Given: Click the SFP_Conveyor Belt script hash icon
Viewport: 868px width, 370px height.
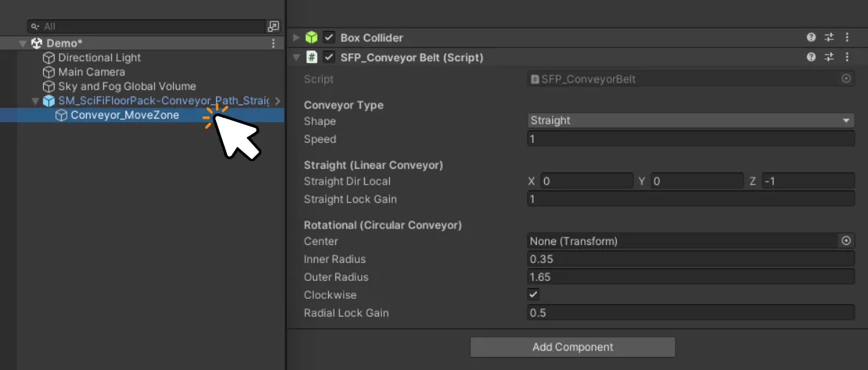Looking at the screenshot, I should pyautogui.click(x=312, y=57).
